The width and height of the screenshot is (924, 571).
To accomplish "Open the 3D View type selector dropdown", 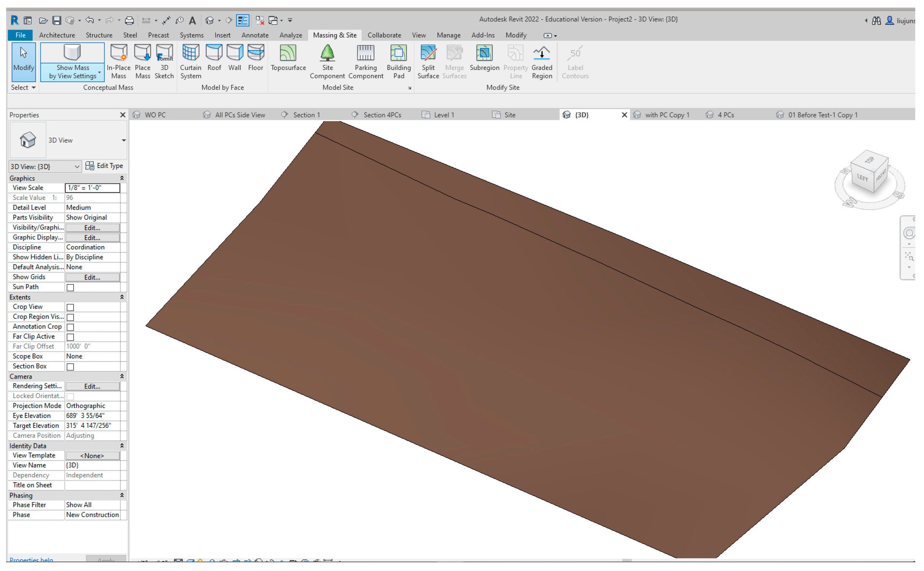I will click(x=124, y=140).
